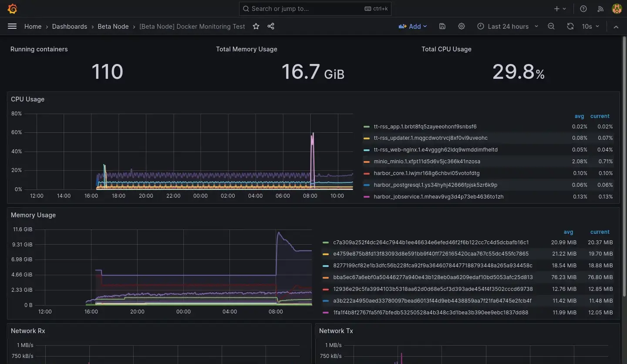The image size is (627, 364).
Task: Open the news RSS feed icon
Action: (x=600, y=9)
